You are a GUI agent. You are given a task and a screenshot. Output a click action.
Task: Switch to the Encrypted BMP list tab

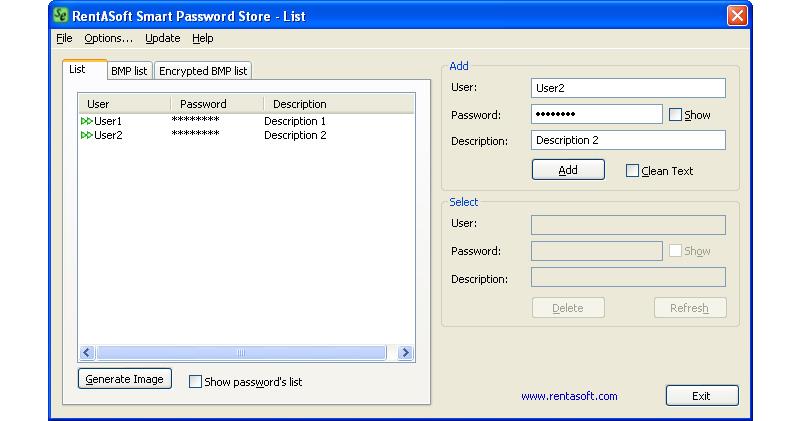(x=203, y=71)
